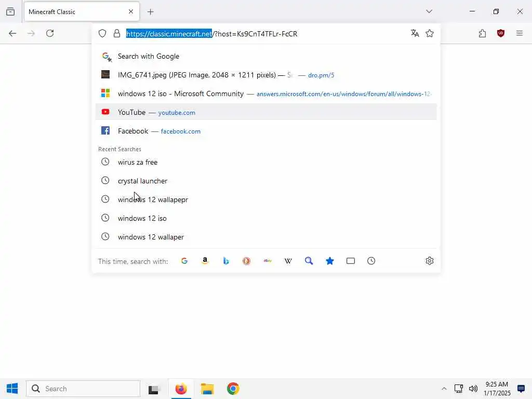Select the Facebook suggestion

click(x=266, y=131)
